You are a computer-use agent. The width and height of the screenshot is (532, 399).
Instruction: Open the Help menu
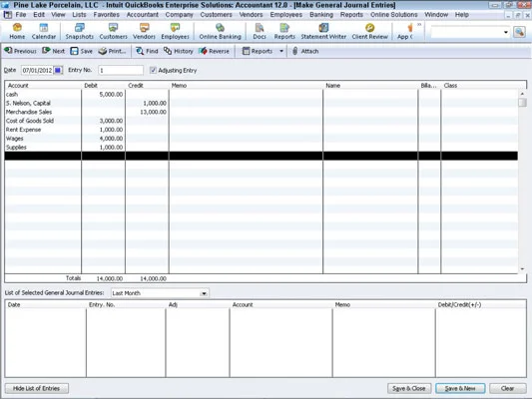pos(462,15)
